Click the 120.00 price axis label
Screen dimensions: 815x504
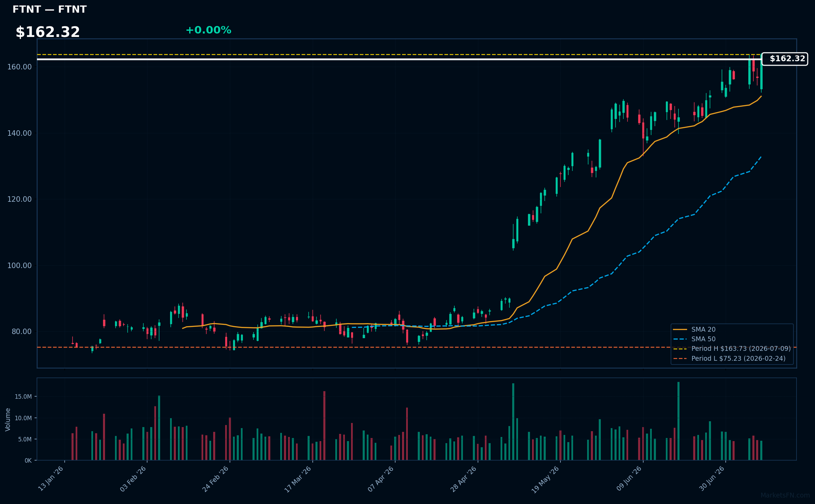pos(20,199)
